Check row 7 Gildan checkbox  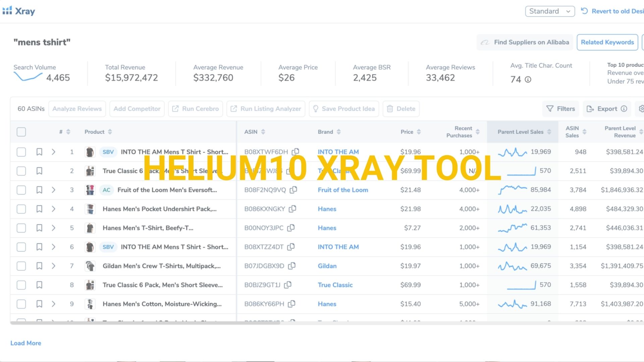(21, 266)
